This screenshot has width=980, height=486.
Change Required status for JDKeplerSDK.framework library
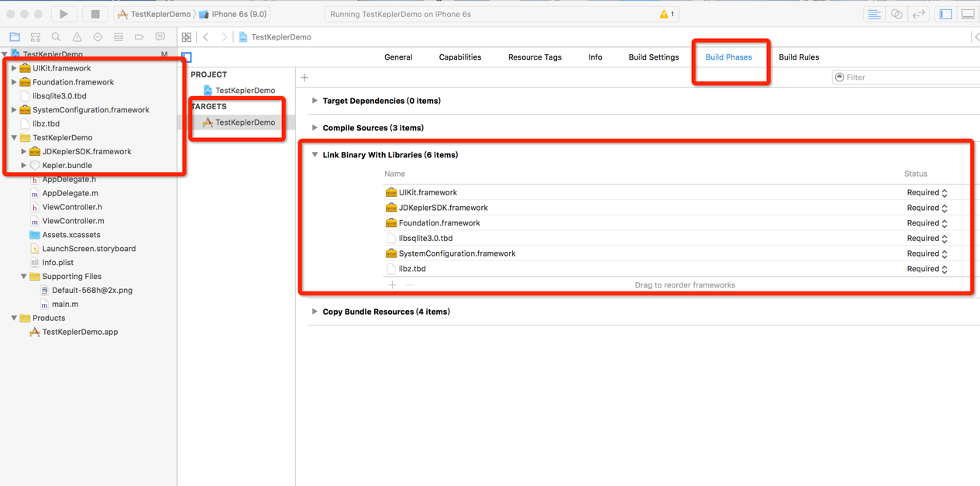coord(927,208)
